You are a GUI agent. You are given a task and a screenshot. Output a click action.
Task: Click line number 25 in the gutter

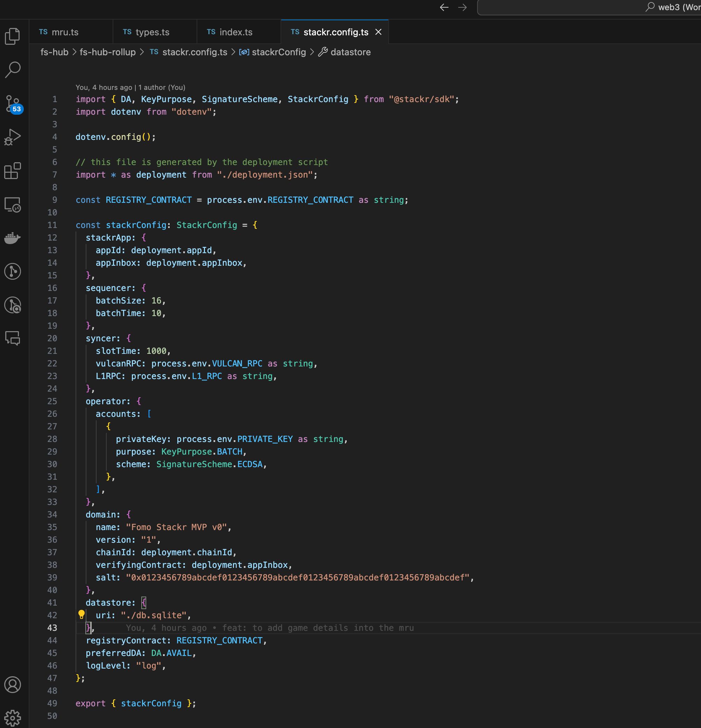[52, 401]
